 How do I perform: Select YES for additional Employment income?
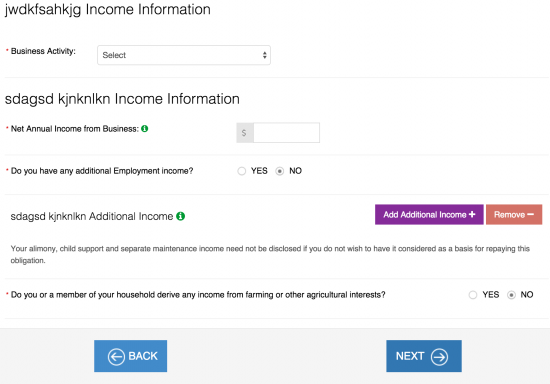coord(241,171)
